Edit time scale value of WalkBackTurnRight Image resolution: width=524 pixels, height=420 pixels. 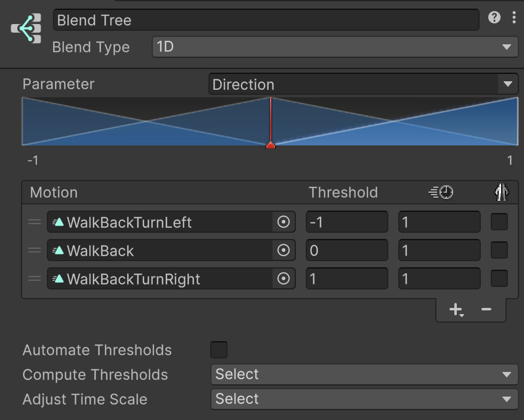(440, 278)
